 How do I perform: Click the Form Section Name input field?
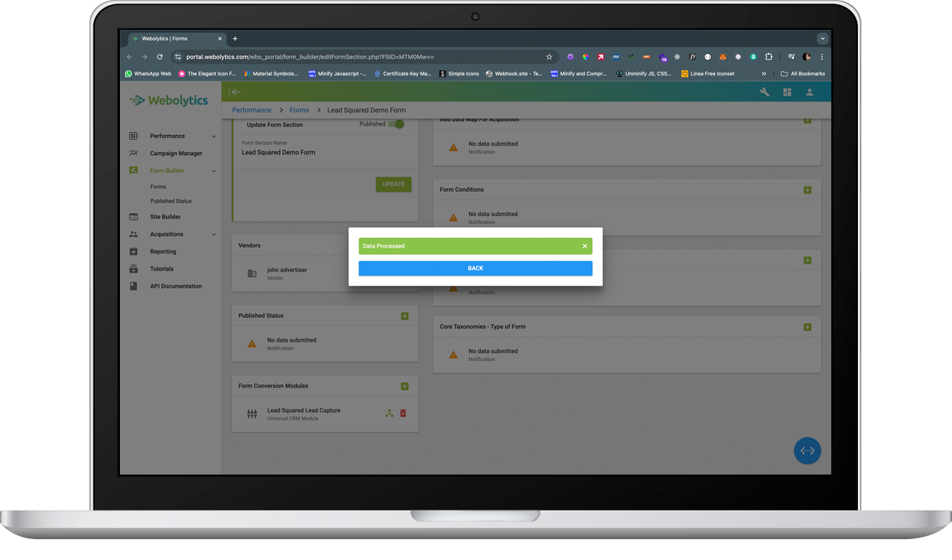click(325, 152)
